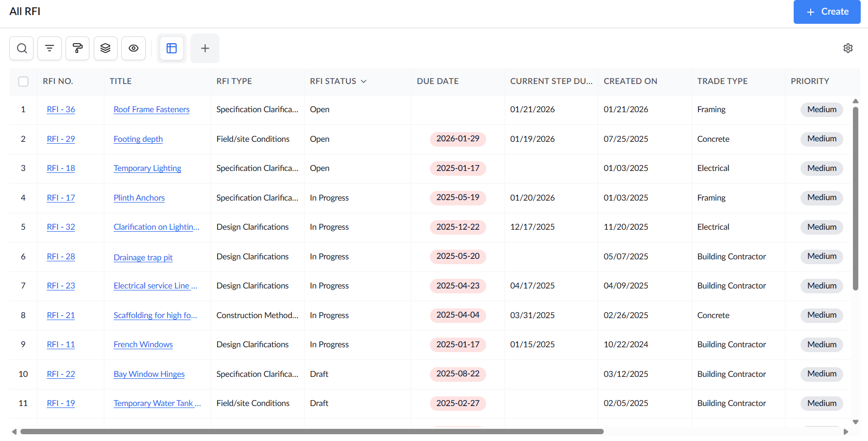The image size is (868, 441).
Task: Sort by the DUE DATE column header
Action: pos(438,81)
